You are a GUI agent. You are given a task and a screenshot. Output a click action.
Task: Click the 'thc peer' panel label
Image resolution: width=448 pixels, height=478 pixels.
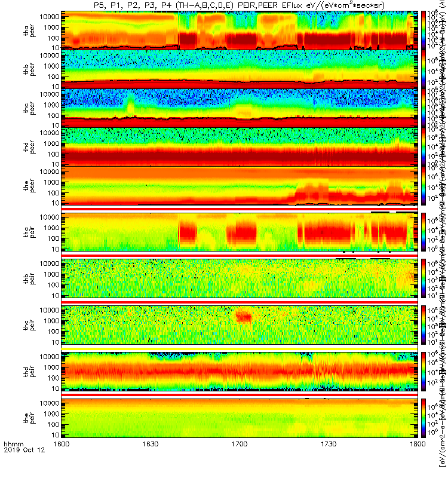pyautogui.click(x=29, y=108)
